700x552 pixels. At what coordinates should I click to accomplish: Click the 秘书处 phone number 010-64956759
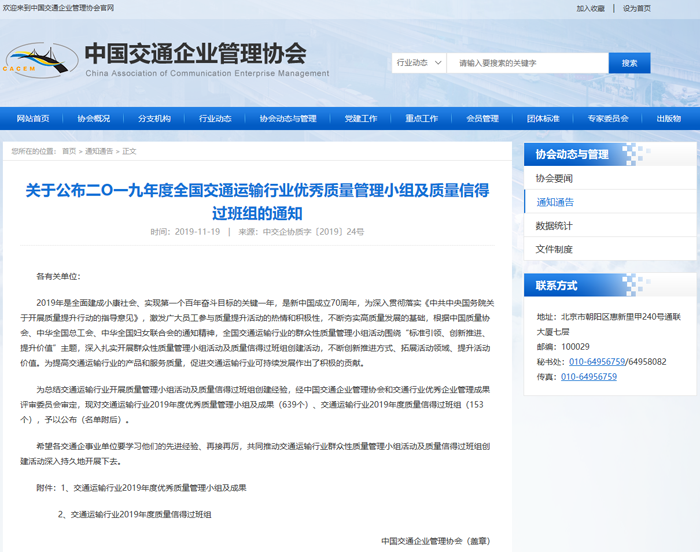point(597,362)
